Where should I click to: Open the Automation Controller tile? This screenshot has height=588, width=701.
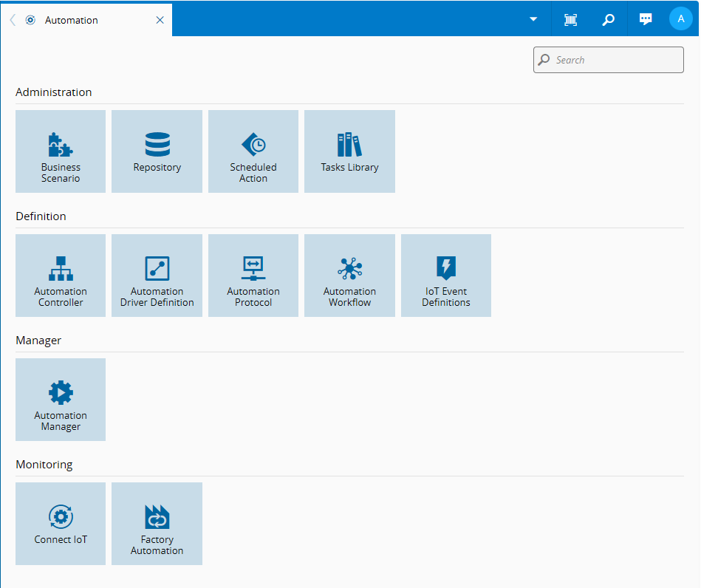[61, 276]
